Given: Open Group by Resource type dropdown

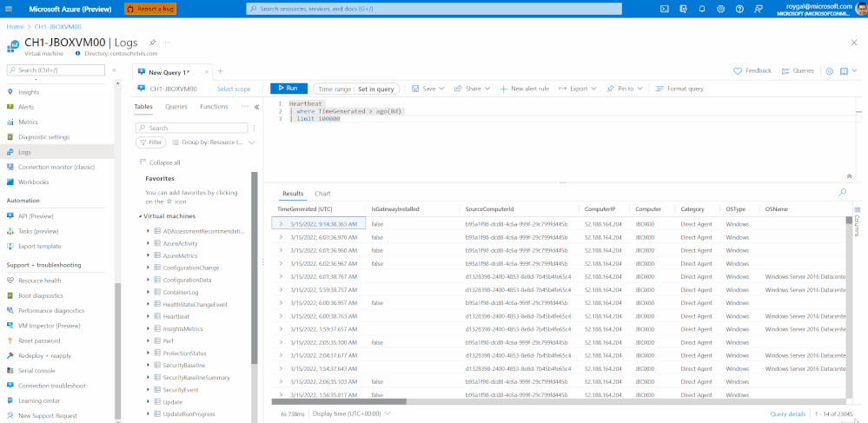Looking at the screenshot, I should click(213, 142).
